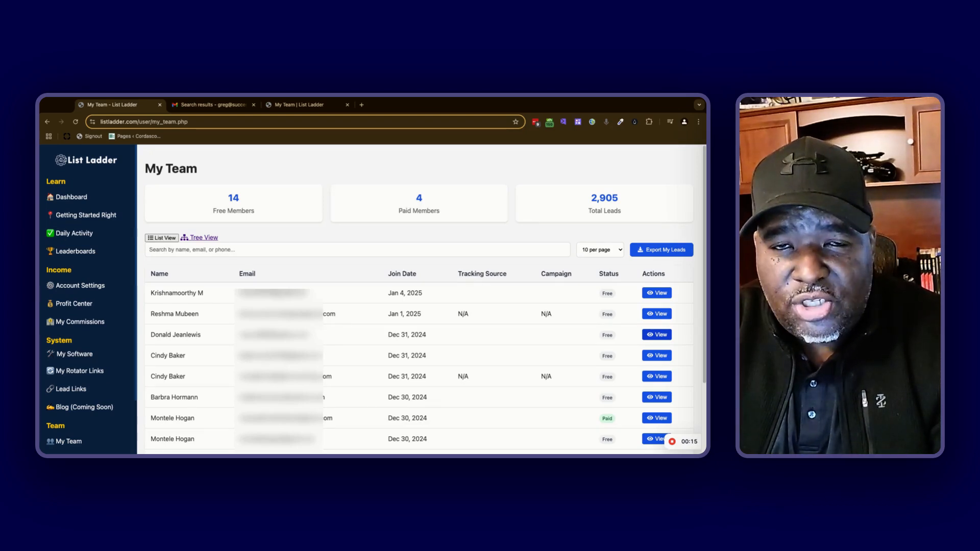The image size is (980, 551).
Task: Open site information icon in address bar
Action: pyautogui.click(x=92, y=122)
